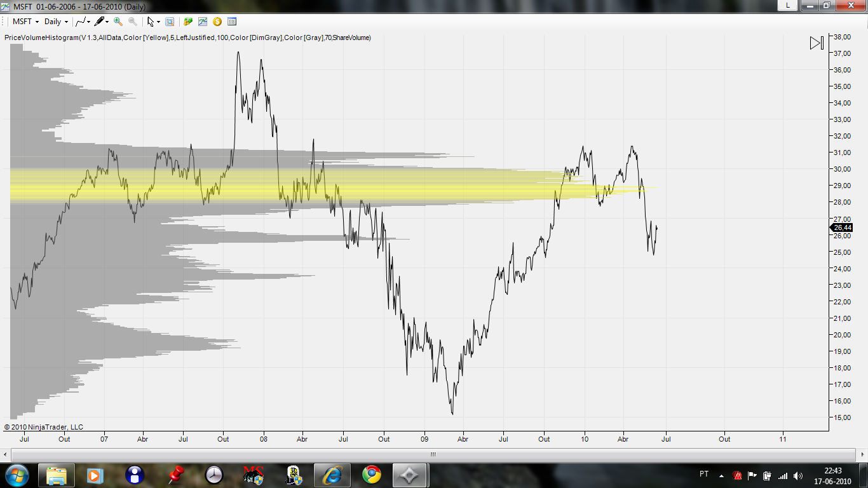Click the 09 year label on time axis
This screenshot has height=488, width=868.
424,439
